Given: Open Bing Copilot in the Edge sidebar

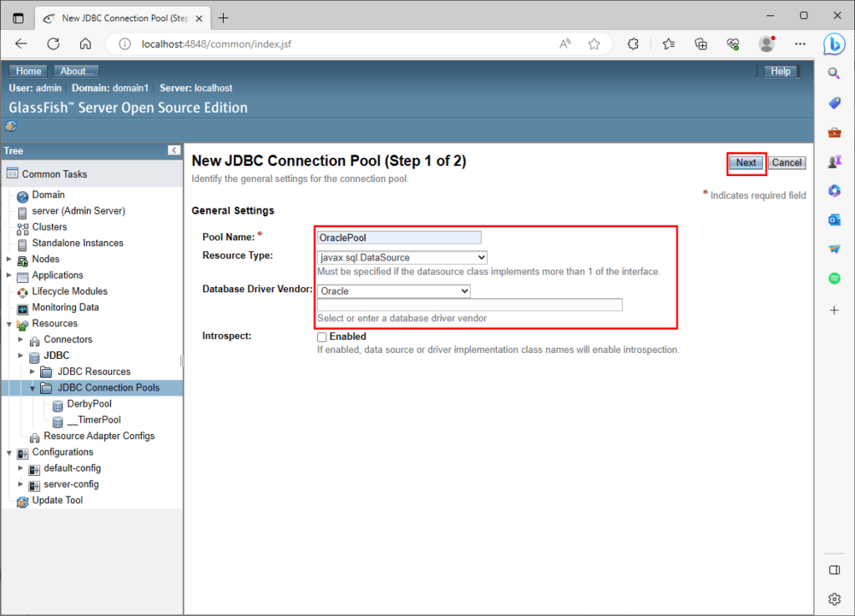Looking at the screenshot, I should (x=834, y=44).
